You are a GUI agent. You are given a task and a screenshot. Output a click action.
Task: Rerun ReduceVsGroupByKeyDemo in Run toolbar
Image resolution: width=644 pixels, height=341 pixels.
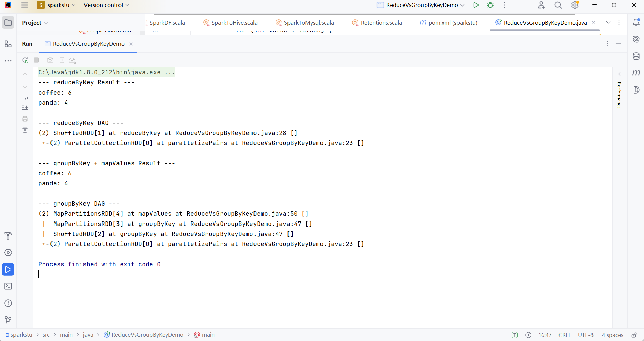(x=25, y=60)
